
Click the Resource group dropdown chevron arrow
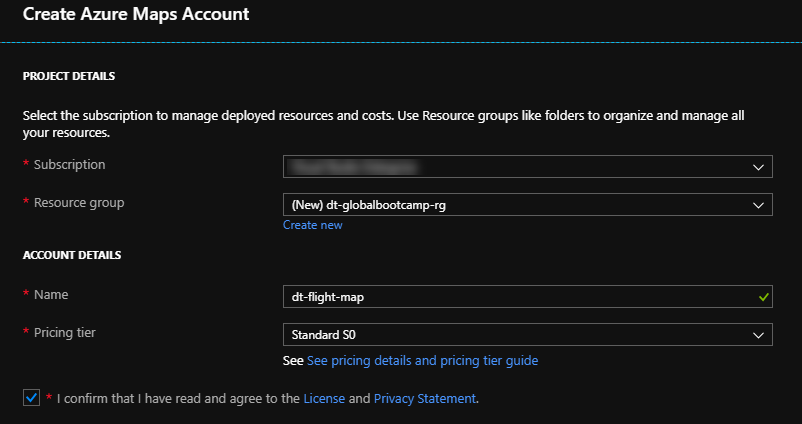click(759, 205)
